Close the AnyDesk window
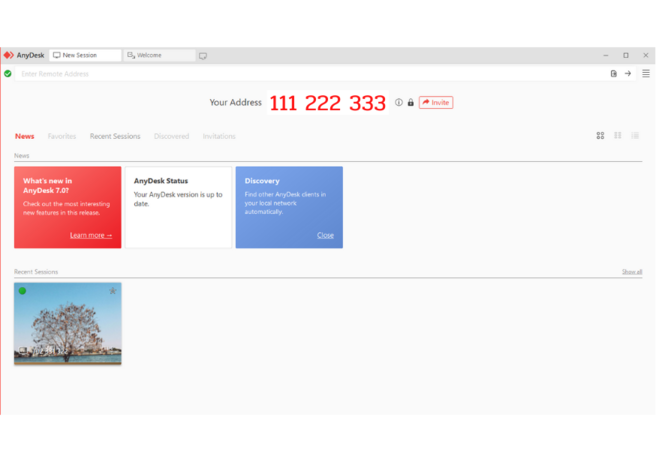 pos(646,55)
